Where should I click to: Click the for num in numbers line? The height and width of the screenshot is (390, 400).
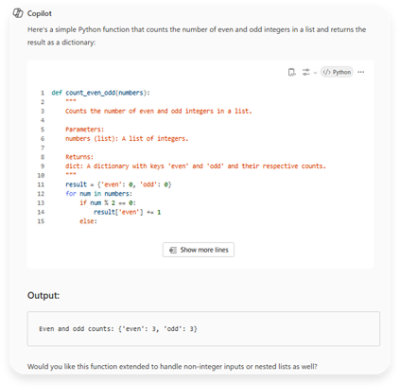pos(99,194)
